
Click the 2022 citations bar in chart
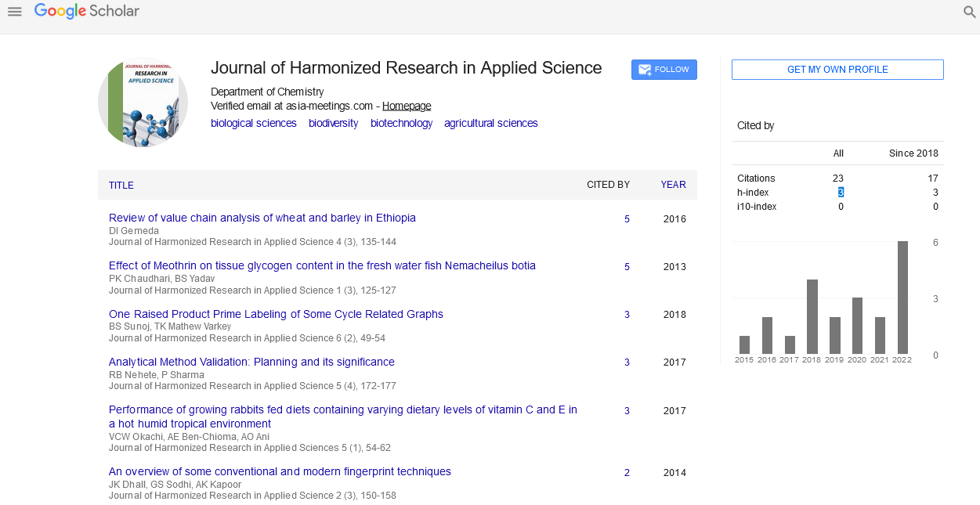pos(902,298)
